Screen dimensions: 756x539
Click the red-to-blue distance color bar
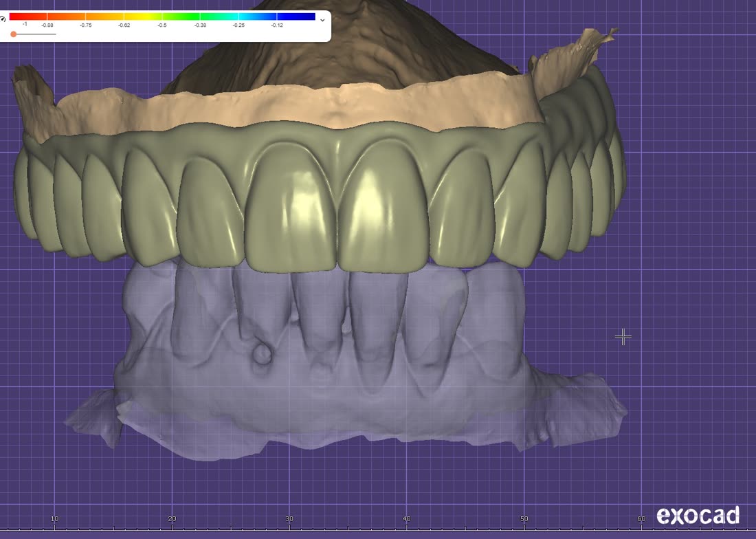point(162,17)
